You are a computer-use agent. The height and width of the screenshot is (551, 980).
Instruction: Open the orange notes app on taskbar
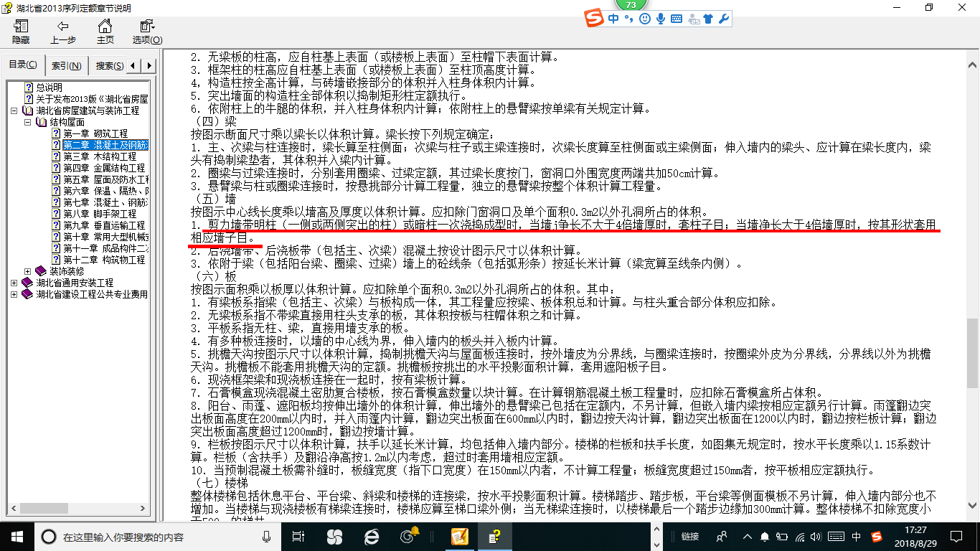click(459, 536)
